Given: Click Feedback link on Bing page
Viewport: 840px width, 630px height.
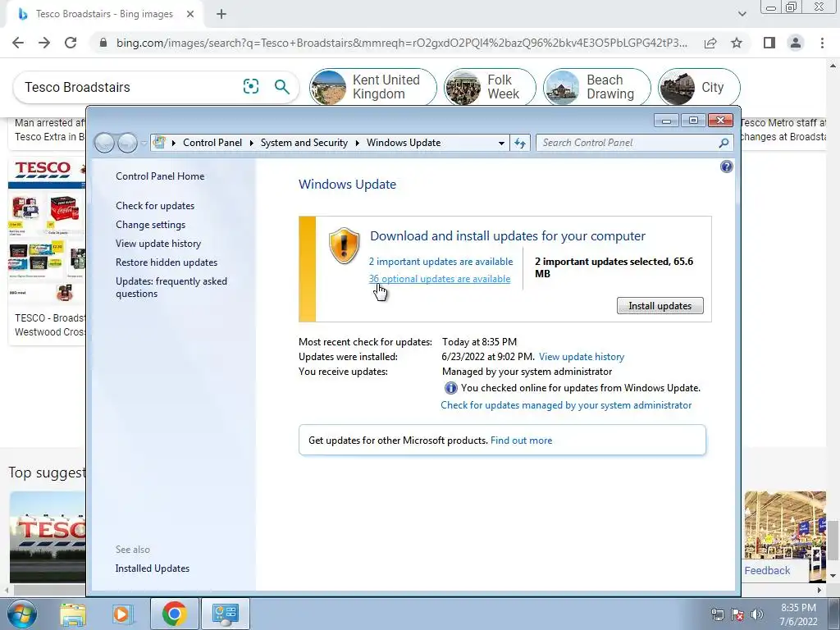Looking at the screenshot, I should point(767,571).
